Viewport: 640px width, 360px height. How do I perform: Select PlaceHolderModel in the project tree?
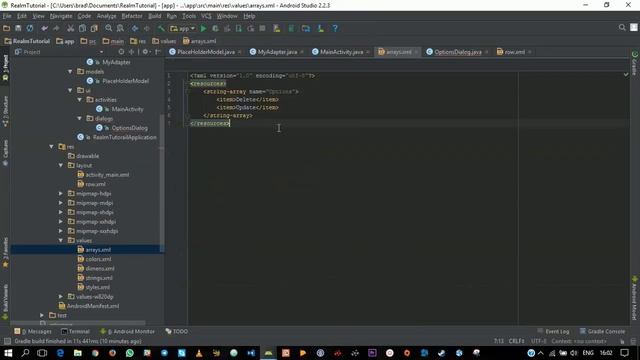point(125,81)
